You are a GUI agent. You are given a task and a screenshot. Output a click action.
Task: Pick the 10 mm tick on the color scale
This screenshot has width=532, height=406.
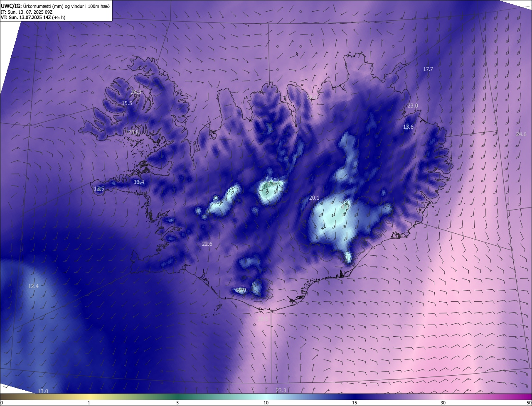pyautogui.click(x=266, y=403)
